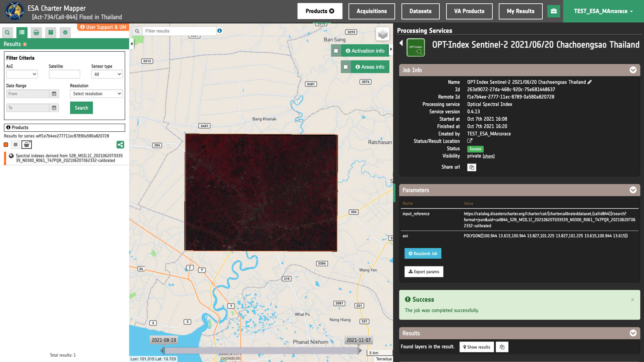Screen dimensions: 644x362
Task: Copy the Share url with the copy icon
Action: click(472, 167)
